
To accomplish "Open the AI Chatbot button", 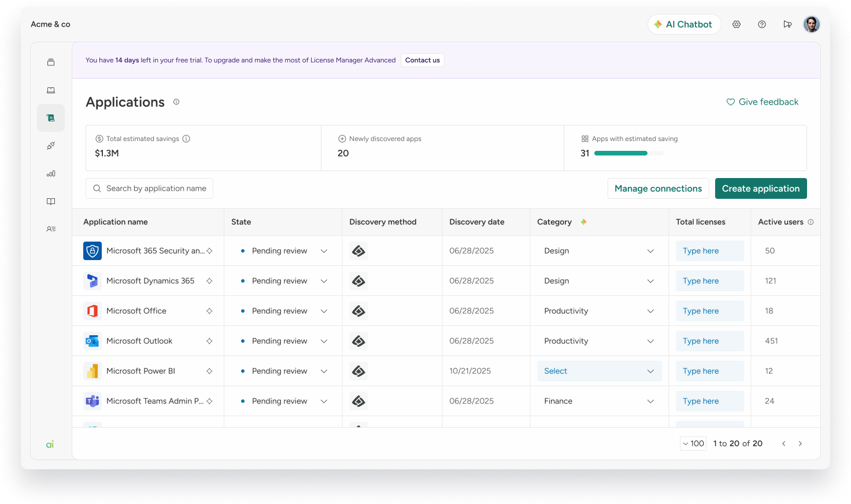I will 684,24.
